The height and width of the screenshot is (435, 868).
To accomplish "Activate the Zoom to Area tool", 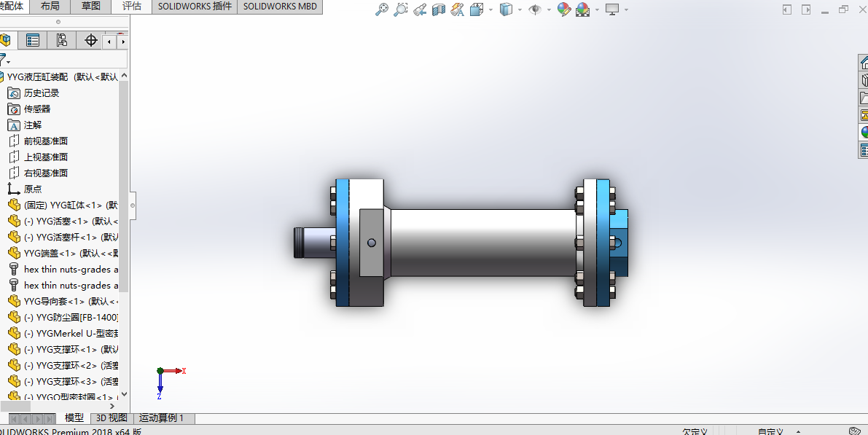I will coord(400,9).
